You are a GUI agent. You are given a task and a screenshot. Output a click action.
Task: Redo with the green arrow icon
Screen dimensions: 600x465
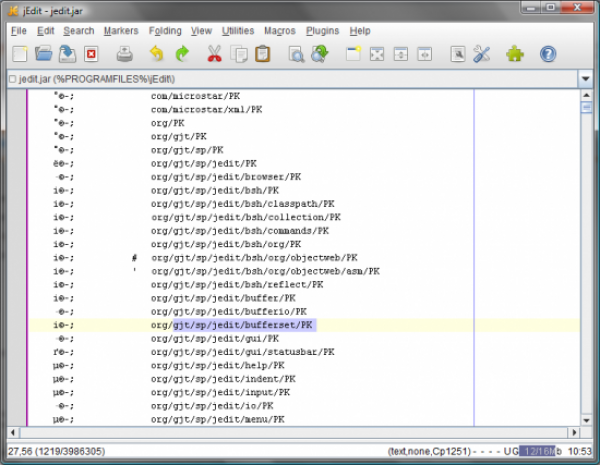pyautogui.click(x=182, y=54)
